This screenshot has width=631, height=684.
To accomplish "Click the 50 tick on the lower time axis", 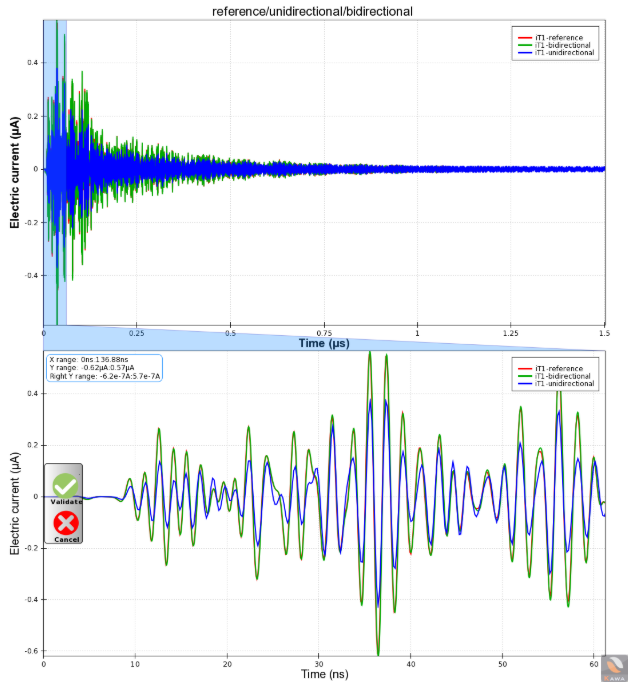I will coord(503,663).
